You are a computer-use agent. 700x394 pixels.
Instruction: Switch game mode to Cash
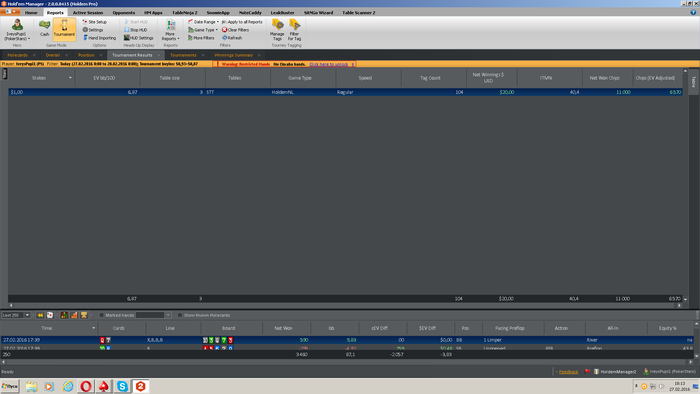point(44,29)
